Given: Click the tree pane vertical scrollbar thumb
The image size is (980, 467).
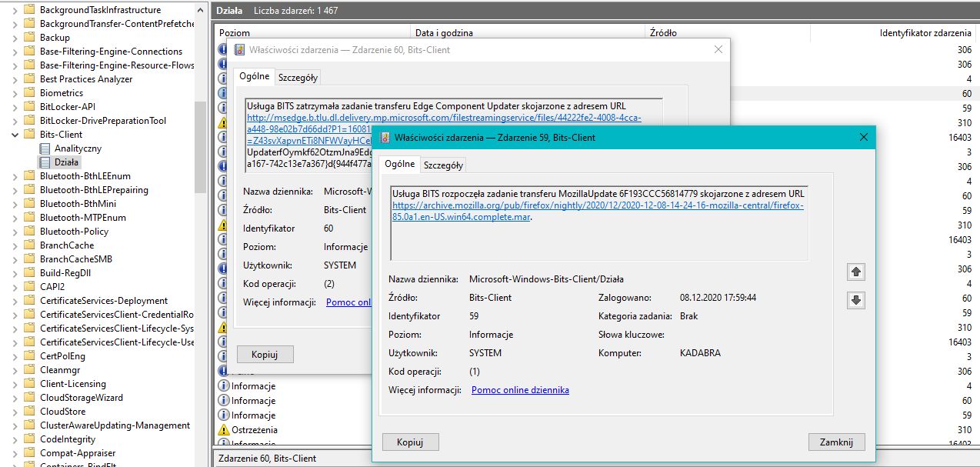Looking at the screenshot, I should 202,146.
